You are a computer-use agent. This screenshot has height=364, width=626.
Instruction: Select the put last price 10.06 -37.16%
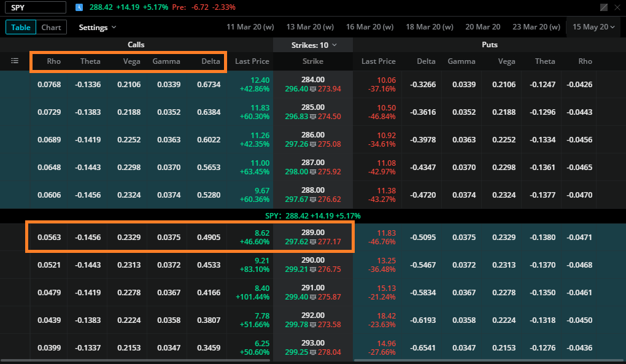[382, 84]
